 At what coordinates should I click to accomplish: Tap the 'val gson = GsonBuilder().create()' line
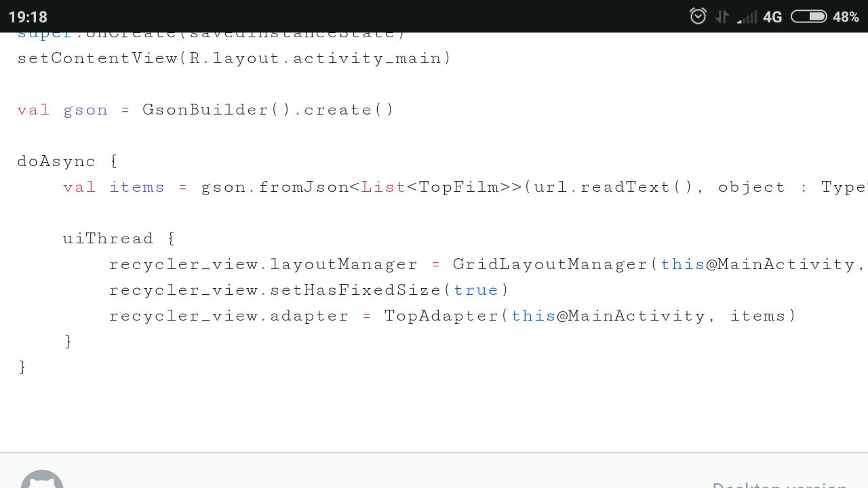point(205,110)
